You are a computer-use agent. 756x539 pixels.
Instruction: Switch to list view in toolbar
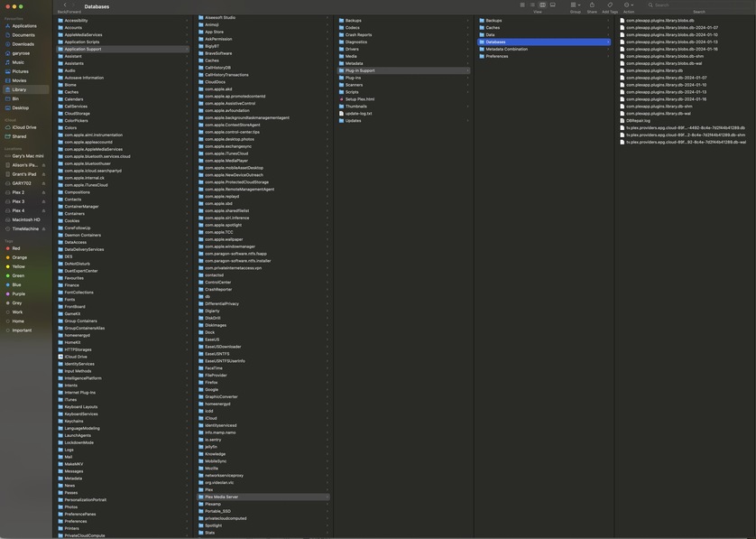[532, 5]
